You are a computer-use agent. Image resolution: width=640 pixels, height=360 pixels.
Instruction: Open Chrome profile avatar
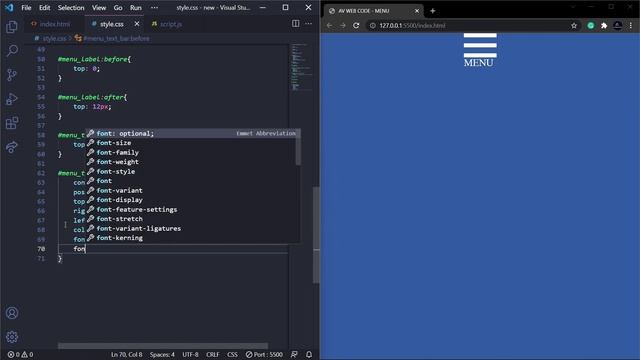[x=618, y=25]
